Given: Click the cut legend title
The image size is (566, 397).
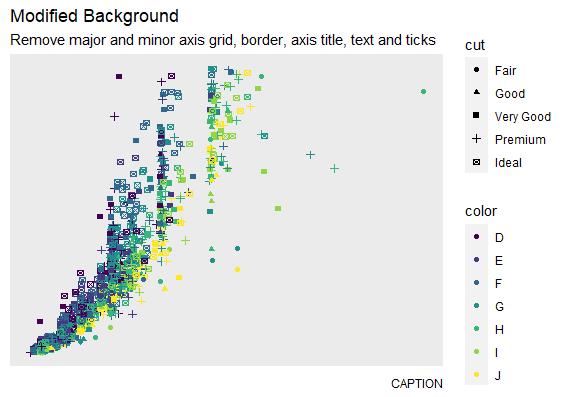Looking at the screenshot, I should (475, 45).
